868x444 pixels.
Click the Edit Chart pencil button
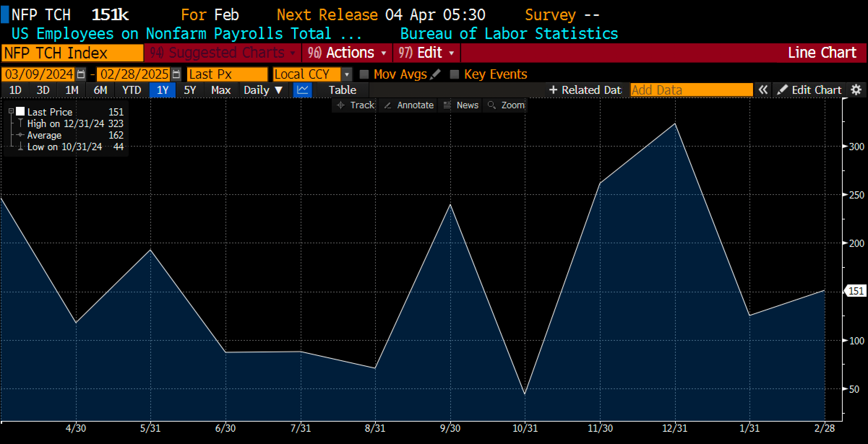click(x=809, y=90)
